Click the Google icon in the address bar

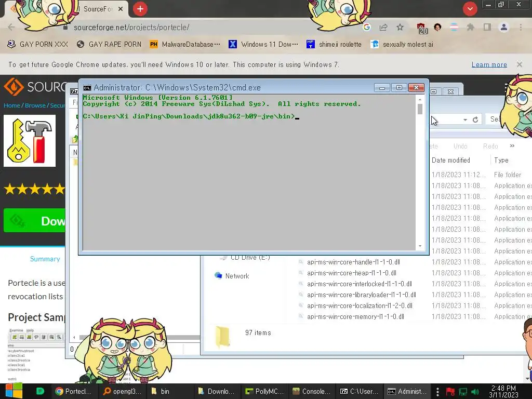tap(366, 27)
